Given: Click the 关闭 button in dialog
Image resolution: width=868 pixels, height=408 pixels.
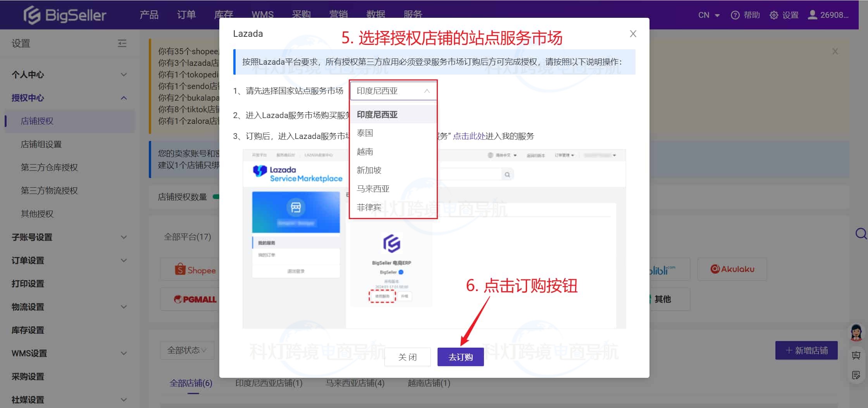Looking at the screenshot, I should point(407,357).
